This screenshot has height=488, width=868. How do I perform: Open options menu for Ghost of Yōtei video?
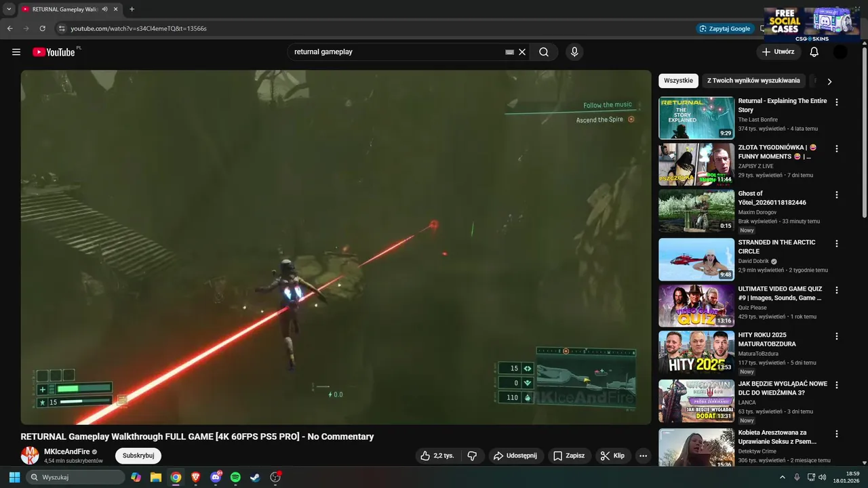(836, 195)
